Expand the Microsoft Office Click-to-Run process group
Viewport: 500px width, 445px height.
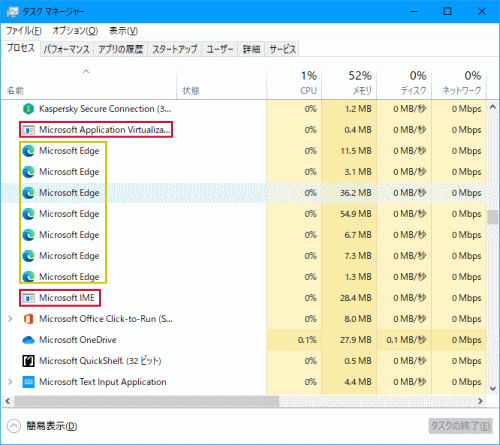(x=10, y=319)
